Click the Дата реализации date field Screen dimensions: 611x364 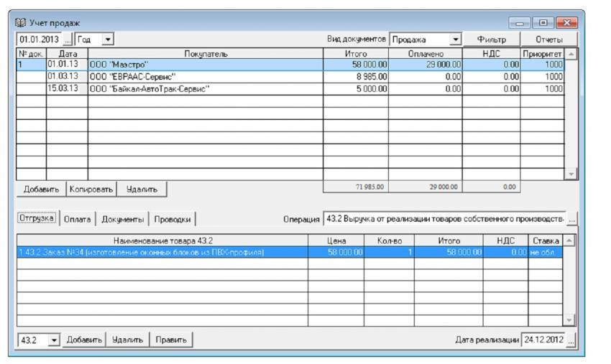point(543,339)
